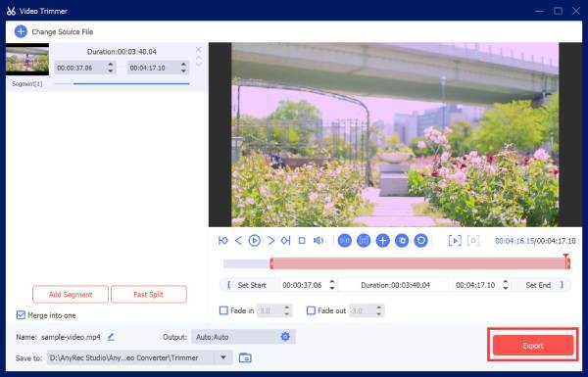Open the save folder with the folder icon
The height and width of the screenshot is (377, 588).
[x=245, y=357]
